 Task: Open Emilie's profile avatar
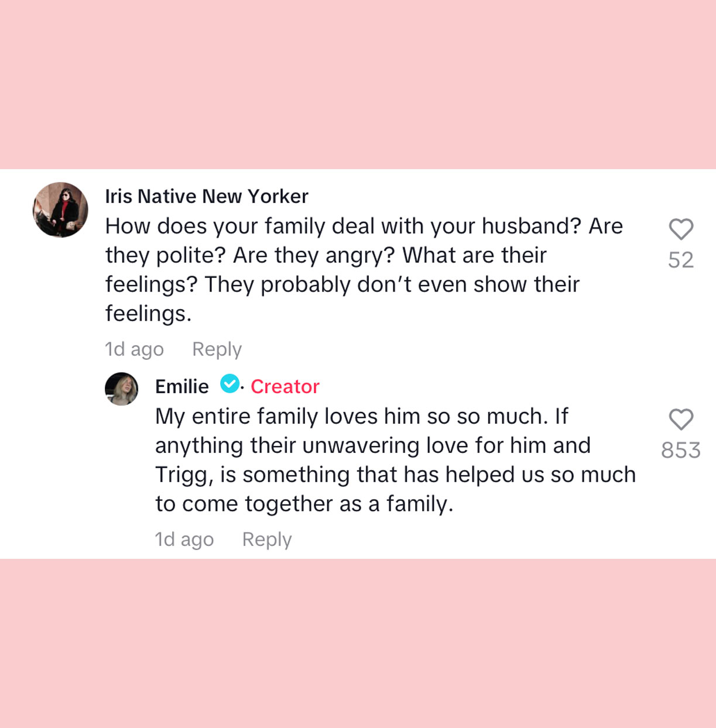point(121,387)
